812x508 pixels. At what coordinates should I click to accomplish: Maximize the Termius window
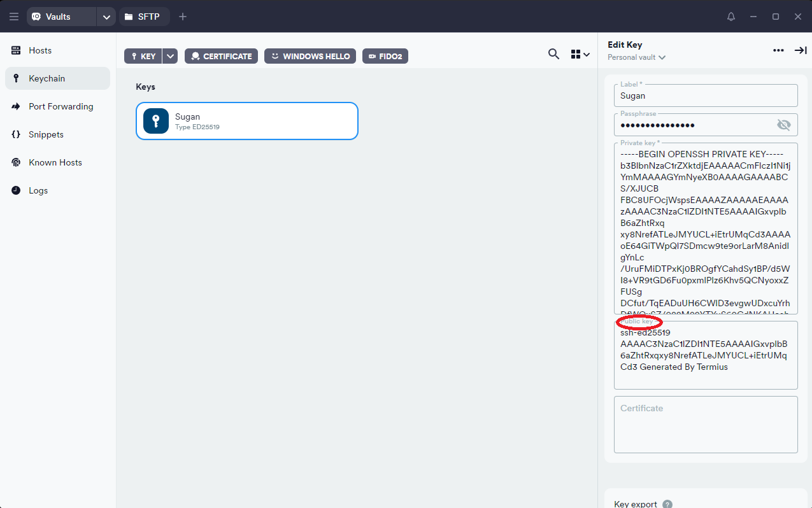tap(776, 17)
